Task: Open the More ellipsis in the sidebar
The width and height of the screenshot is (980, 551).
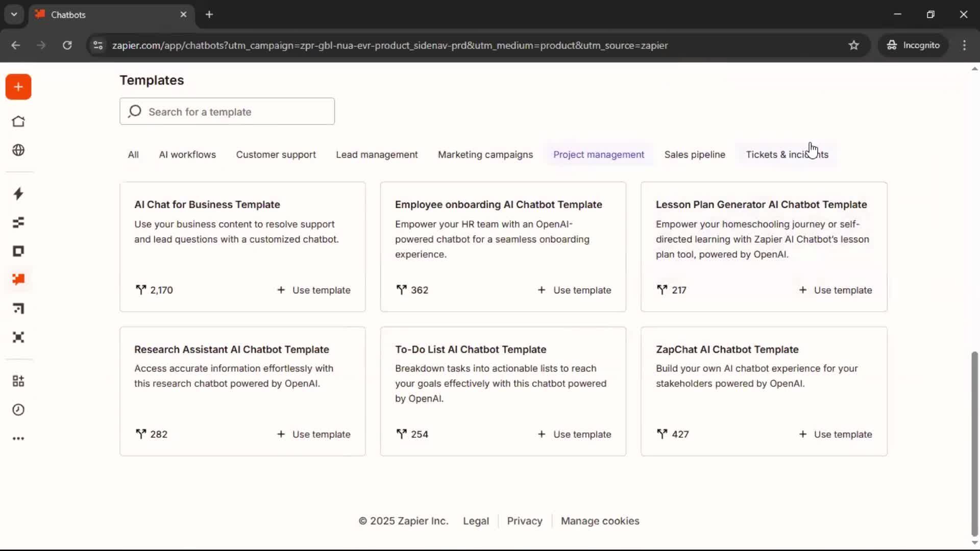Action: pyautogui.click(x=18, y=438)
